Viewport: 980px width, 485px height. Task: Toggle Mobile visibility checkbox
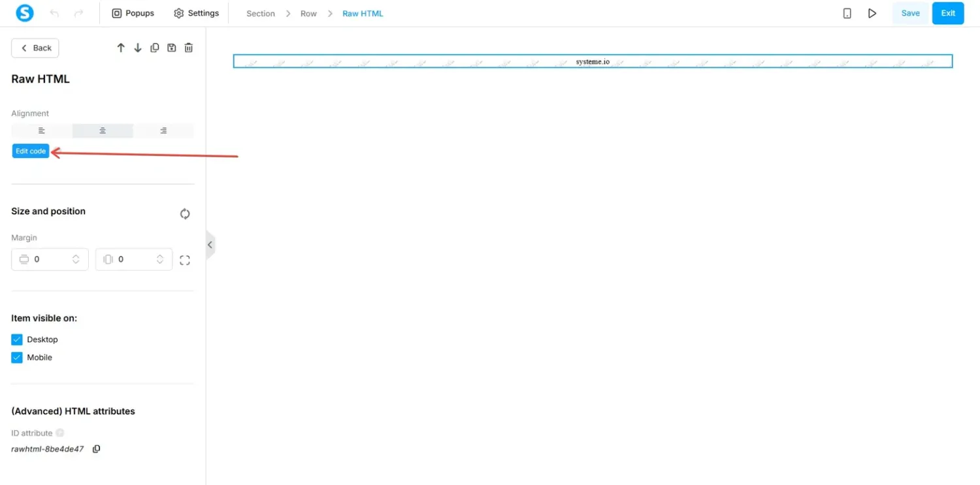17,358
